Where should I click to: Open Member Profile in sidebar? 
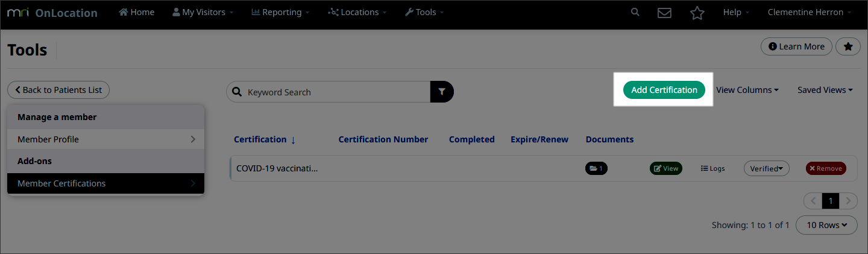[x=106, y=139]
